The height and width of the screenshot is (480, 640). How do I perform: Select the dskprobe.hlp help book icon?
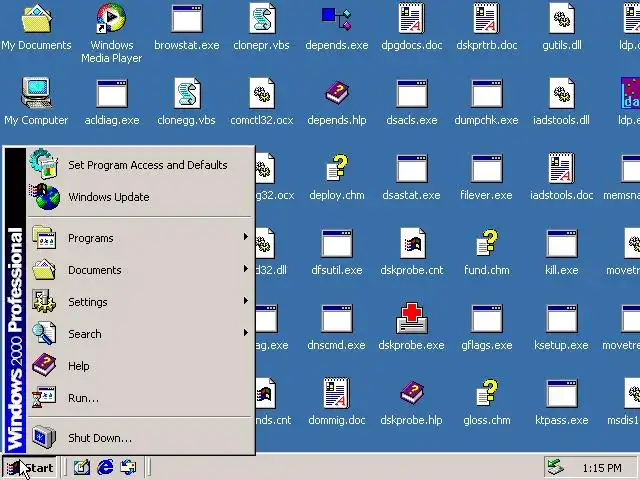412,393
